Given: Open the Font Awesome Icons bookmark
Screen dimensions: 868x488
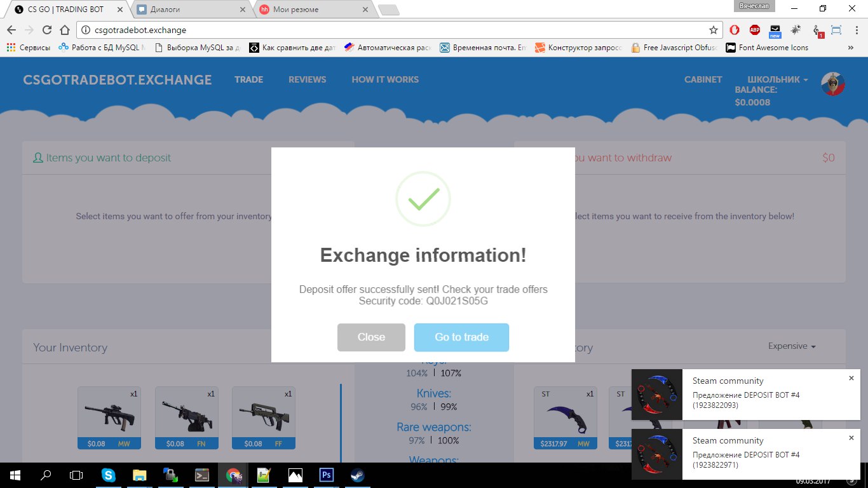Looking at the screenshot, I should coord(767,48).
